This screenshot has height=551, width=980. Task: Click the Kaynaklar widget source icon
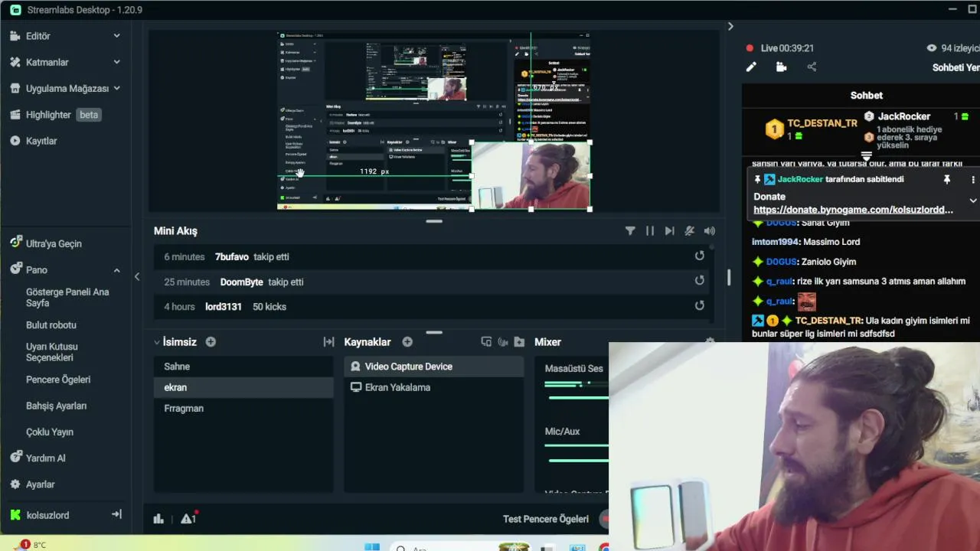pyautogui.click(x=486, y=342)
